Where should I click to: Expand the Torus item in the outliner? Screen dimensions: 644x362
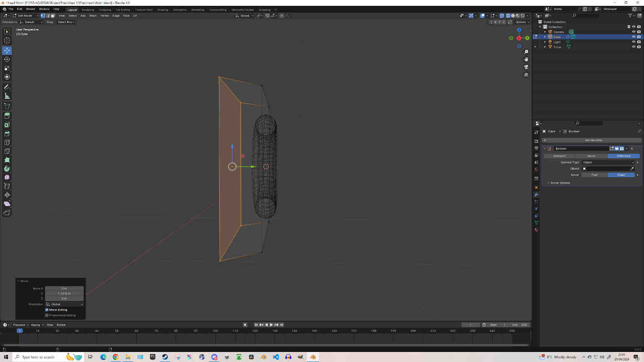coord(545,47)
